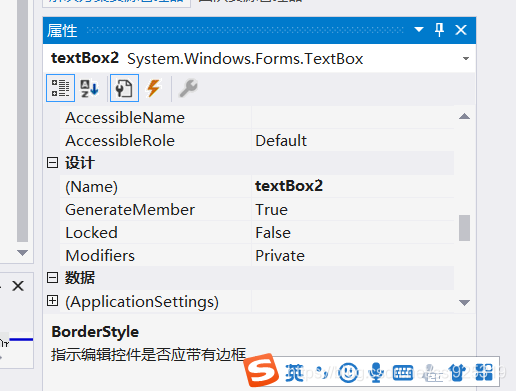Open Property Pages wrench icon
Screen dimensions: 516x391
(188, 88)
